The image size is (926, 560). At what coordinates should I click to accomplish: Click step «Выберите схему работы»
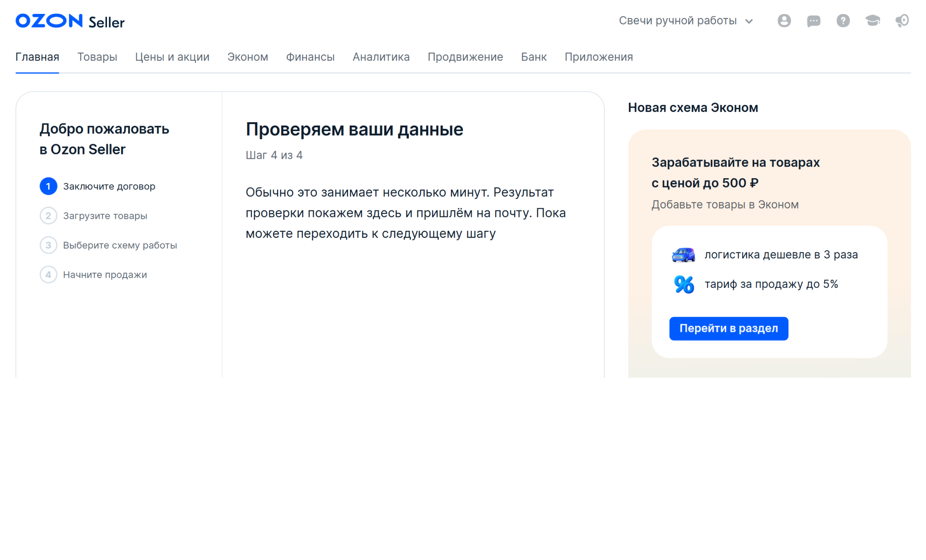tap(120, 245)
